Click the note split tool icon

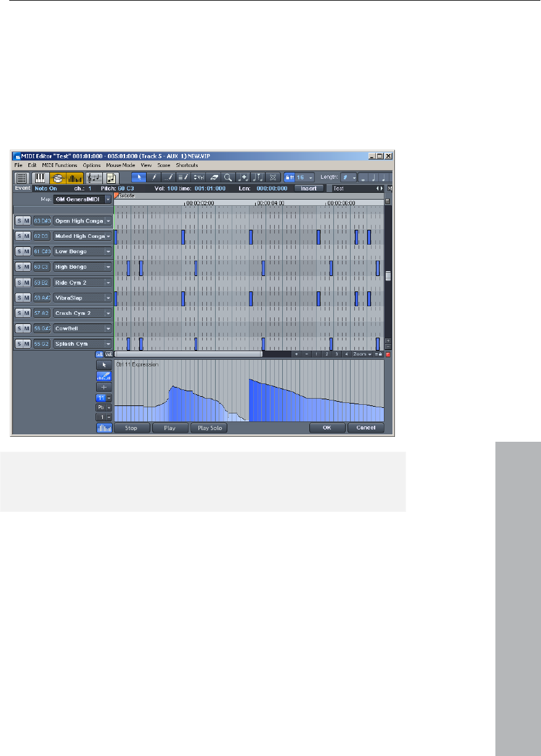pos(259,177)
